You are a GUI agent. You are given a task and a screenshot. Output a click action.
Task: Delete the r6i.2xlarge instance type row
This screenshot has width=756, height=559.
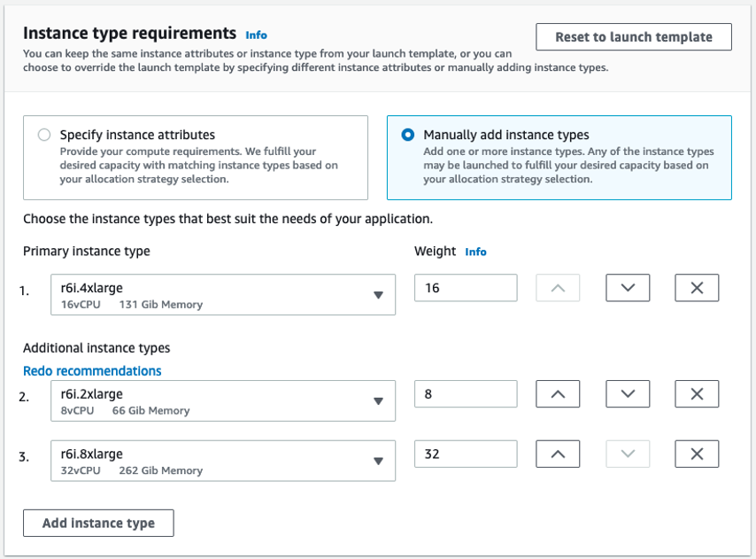(697, 394)
